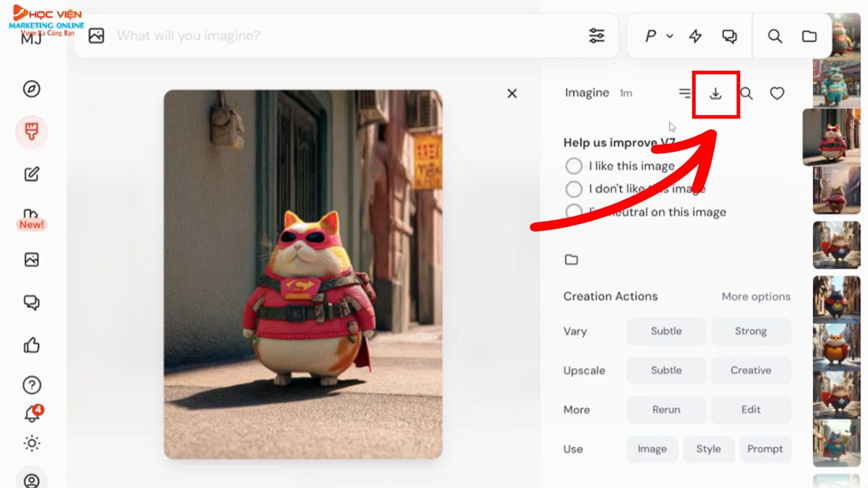
Task: Open the account profile icon
Action: (x=32, y=480)
